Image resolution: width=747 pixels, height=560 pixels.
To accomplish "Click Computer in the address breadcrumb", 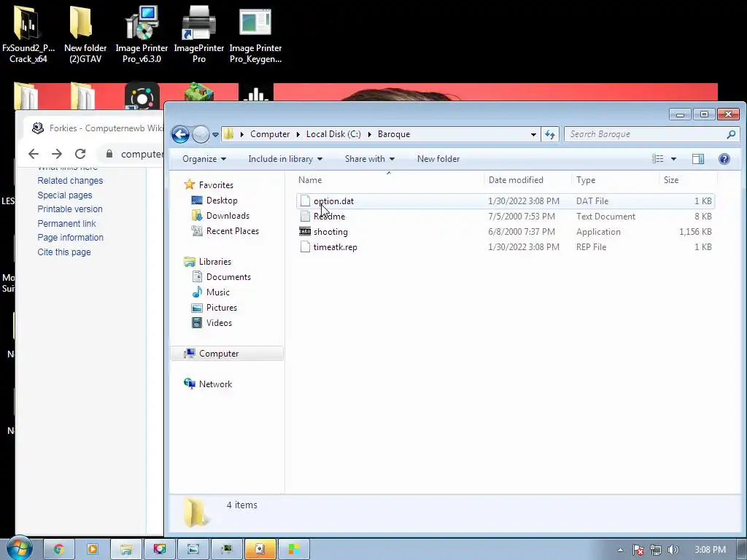I will coord(270,134).
